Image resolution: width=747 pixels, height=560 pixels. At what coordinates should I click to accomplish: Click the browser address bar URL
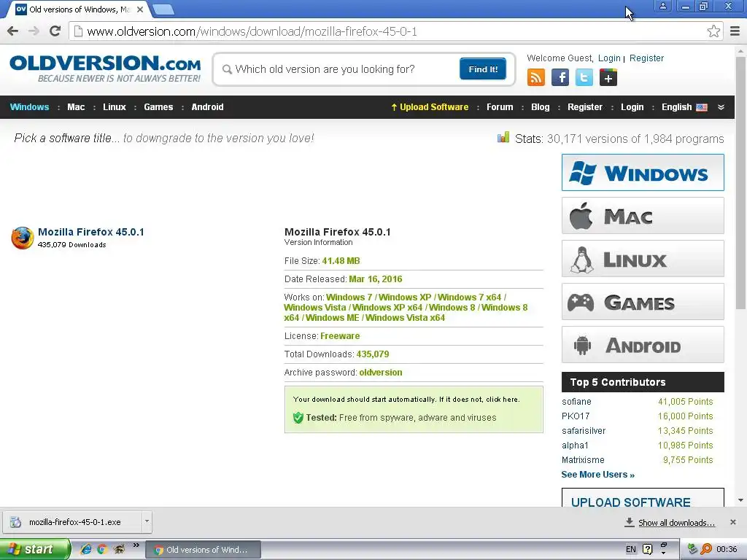click(x=252, y=31)
